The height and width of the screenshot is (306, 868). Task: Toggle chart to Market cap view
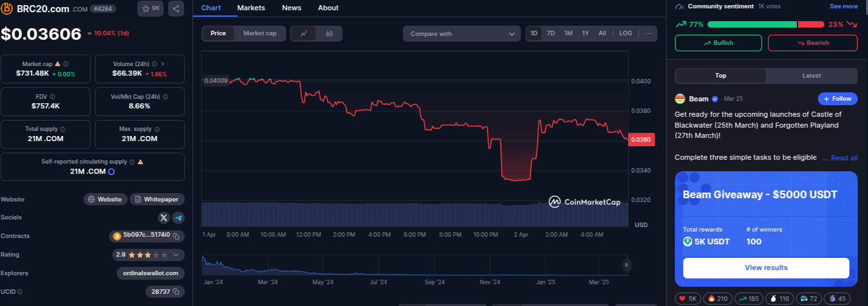pos(260,33)
